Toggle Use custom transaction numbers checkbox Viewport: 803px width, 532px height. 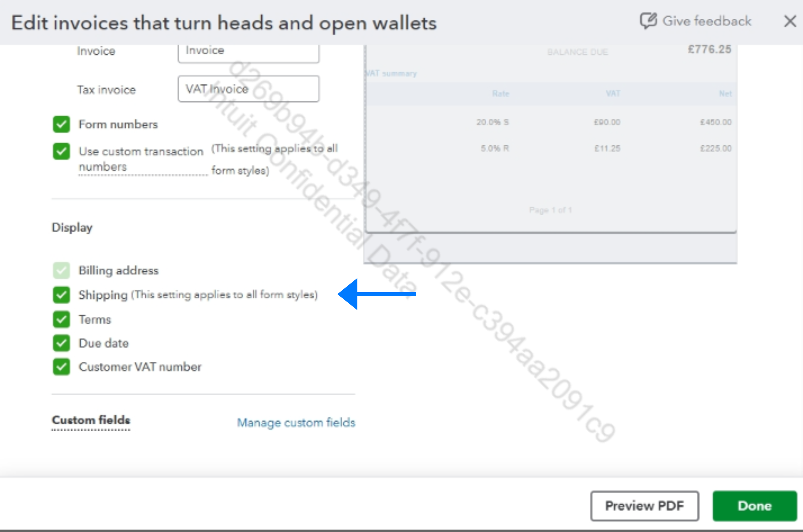click(62, 151)
